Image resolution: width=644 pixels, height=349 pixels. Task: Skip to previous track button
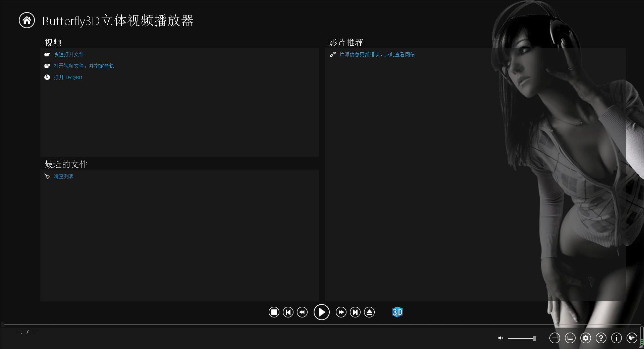[288, 312]
